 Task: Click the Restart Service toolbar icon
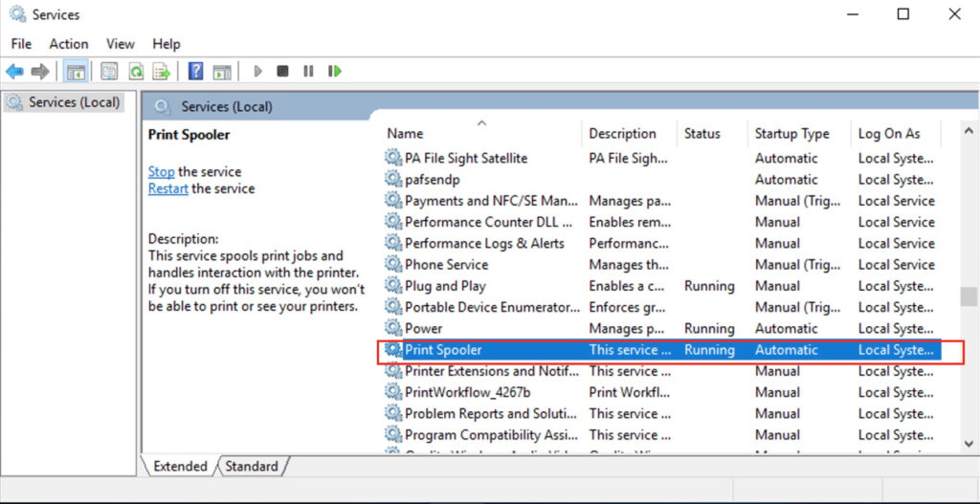334,72
